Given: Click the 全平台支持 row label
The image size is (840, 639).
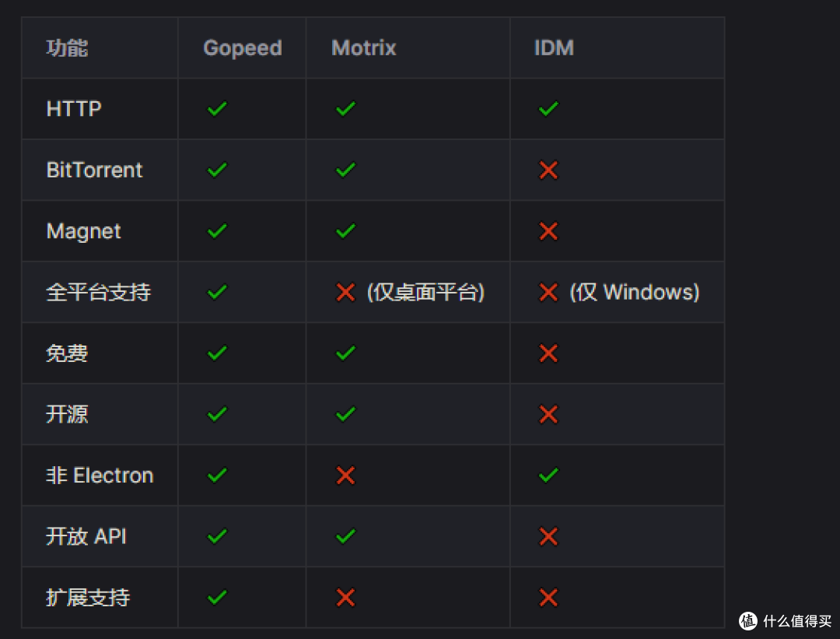Looking at the screenshot, I should pos(99,292).
